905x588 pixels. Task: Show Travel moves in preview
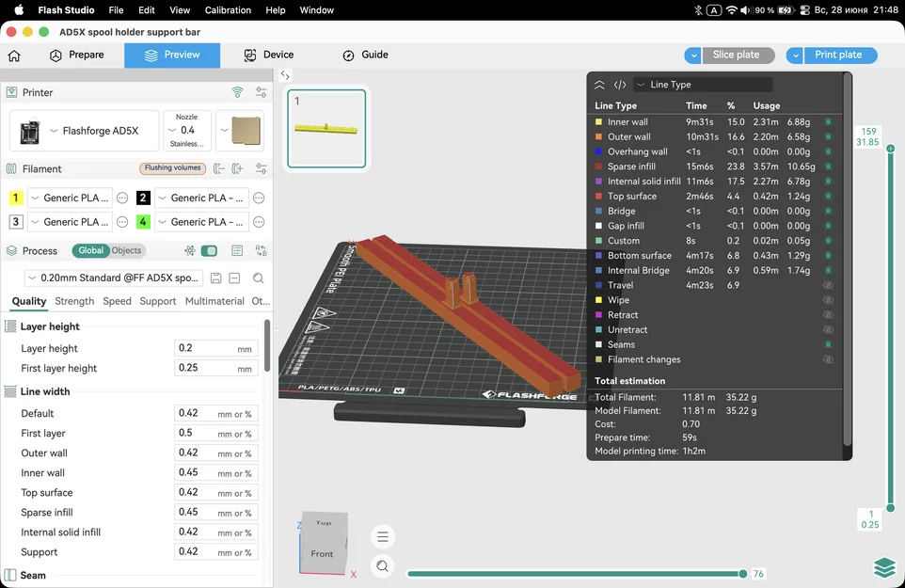828,285
